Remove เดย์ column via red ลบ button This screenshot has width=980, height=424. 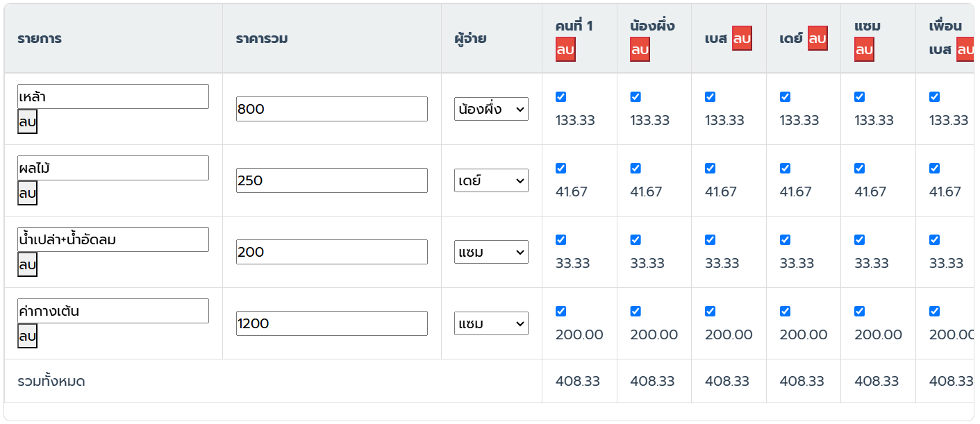tap(817, 38)
